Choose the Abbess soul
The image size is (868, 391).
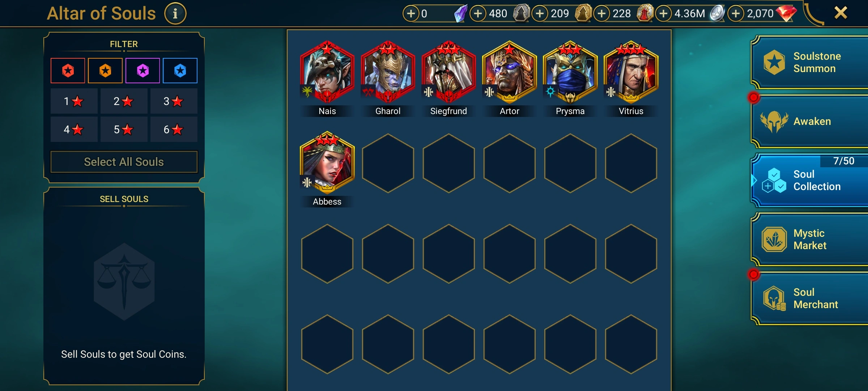(327, 163)
